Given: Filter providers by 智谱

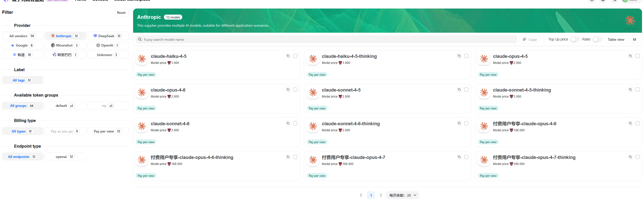Looking at the screenshot, I should point(23,55).
